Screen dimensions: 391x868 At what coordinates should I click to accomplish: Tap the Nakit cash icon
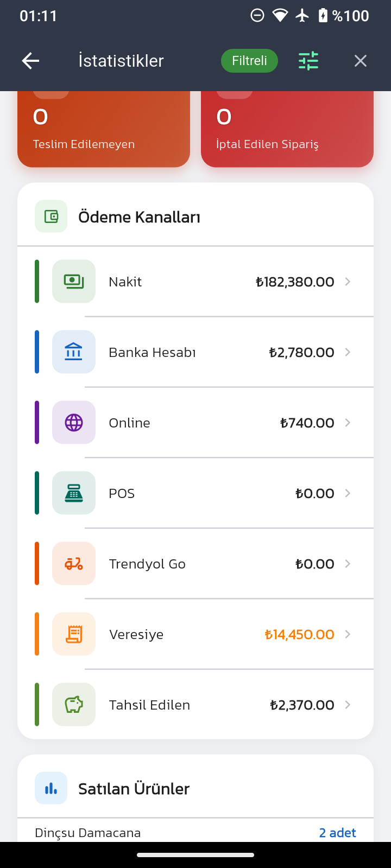74,282
